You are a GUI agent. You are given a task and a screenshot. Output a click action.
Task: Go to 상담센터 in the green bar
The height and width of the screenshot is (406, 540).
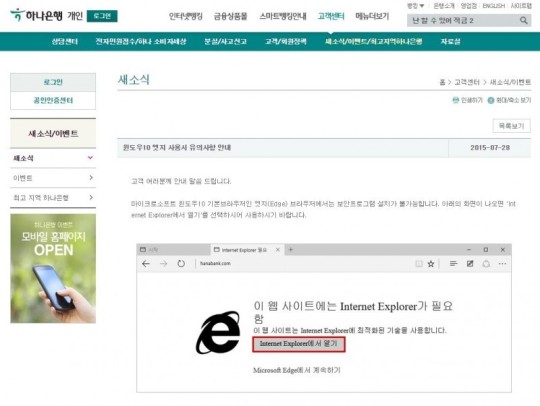65,42
